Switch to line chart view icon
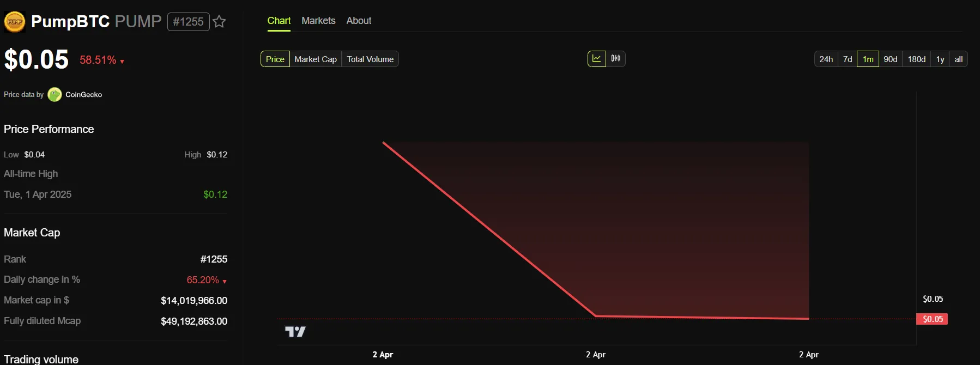 (x=597, y=59)
